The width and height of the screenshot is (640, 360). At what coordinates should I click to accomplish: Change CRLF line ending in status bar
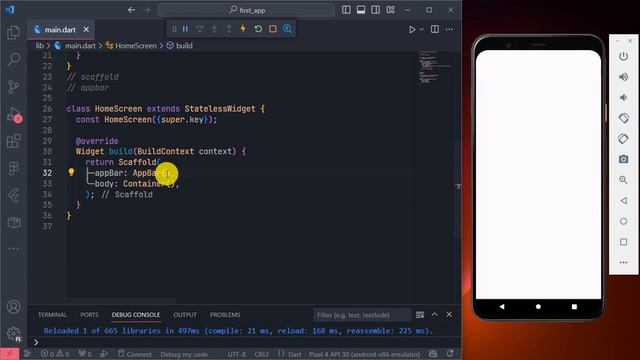coord(262,354)
